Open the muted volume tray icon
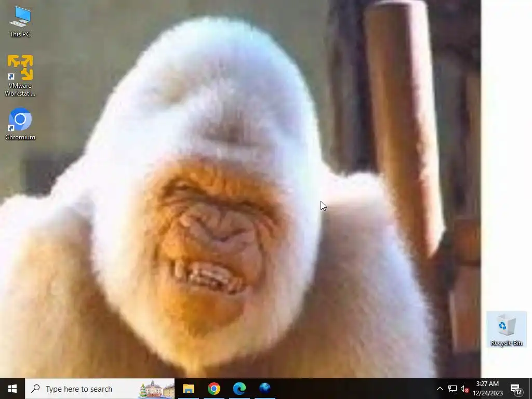532x399 pixels. coord(464,389)
